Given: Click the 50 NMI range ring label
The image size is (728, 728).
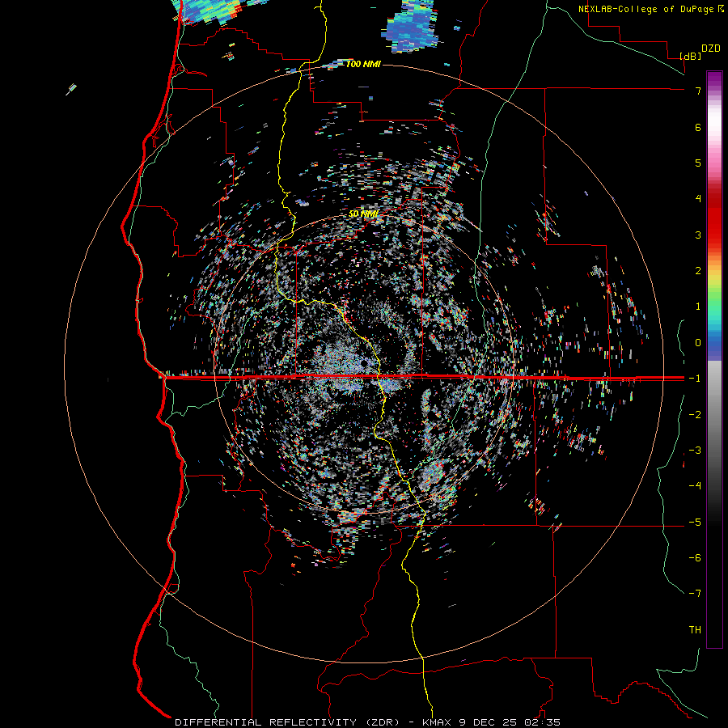Looking at the screenshot, I should click(x=363, y=214).
